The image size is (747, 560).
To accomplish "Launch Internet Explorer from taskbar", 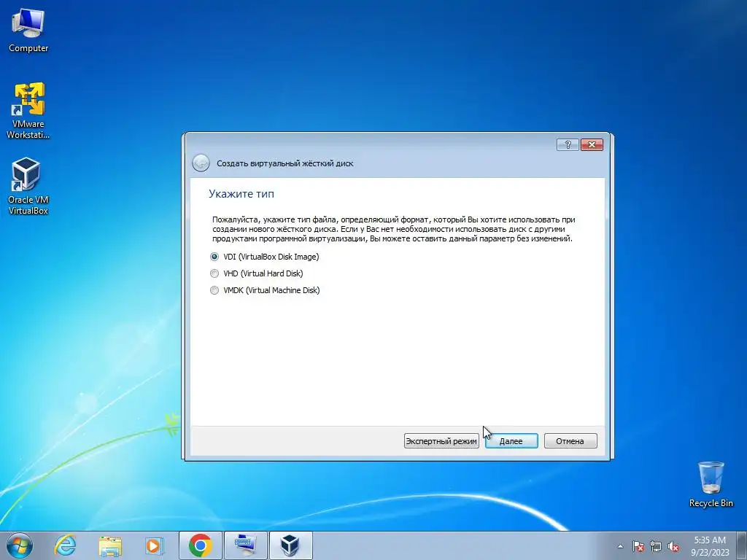I will coord(65,545).
